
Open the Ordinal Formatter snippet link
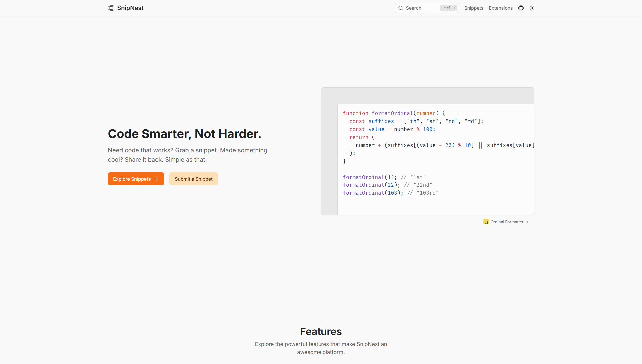coord(507,222)
